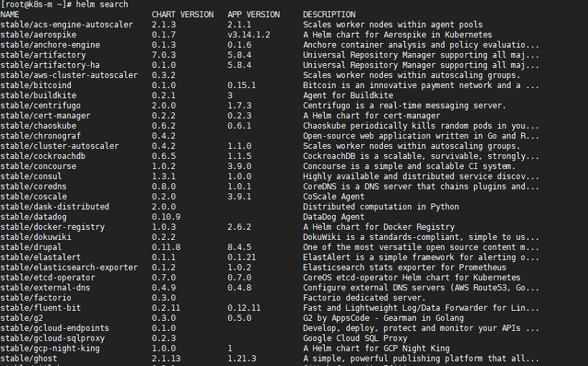Screen dimensions: 588x366
Task: Select the stable/cert-manager entry
Action: click(45, 116)
